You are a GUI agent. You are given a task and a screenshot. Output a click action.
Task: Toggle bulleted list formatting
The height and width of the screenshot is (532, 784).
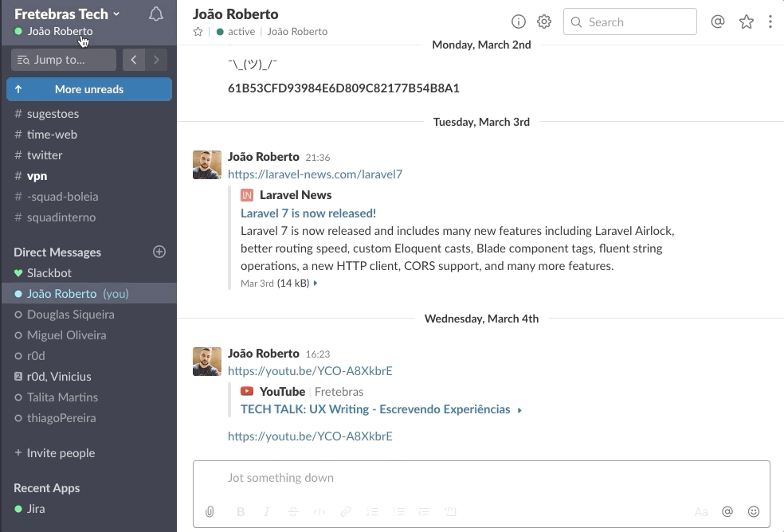pyautogui.click(x=398, y=511)
